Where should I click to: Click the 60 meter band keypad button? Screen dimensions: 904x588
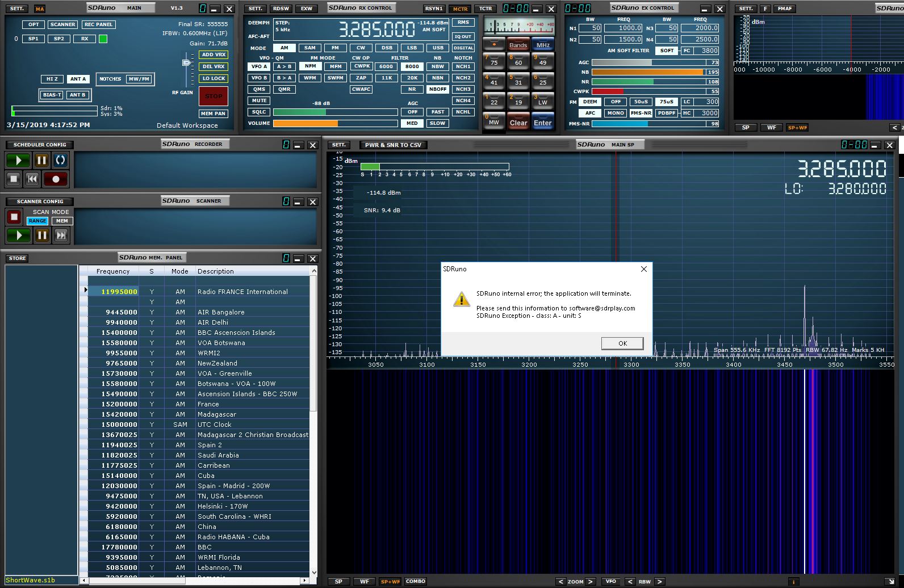518,61
